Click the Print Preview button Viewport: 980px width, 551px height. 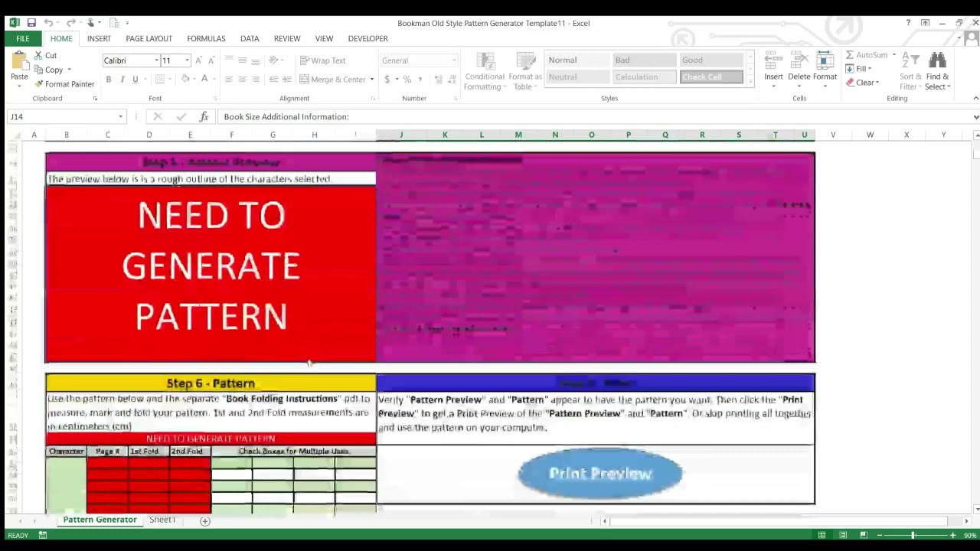tap(600, 474)
